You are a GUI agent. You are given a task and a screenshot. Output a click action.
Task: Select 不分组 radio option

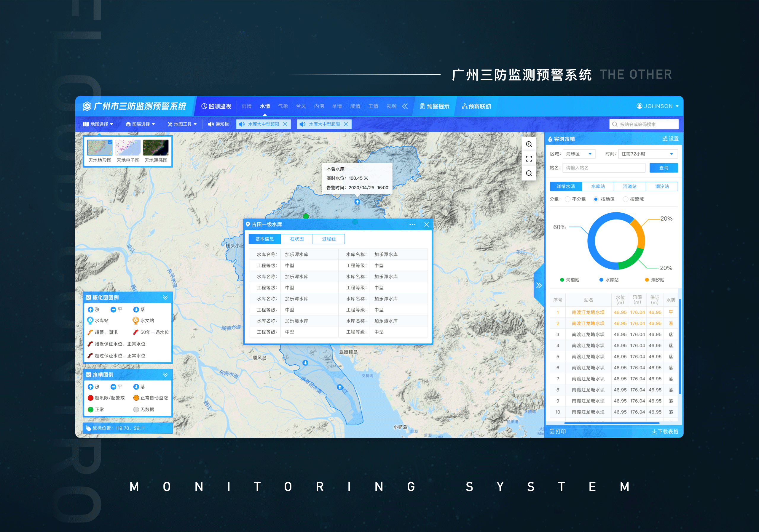pyautogui.click(x=567, y=199)
